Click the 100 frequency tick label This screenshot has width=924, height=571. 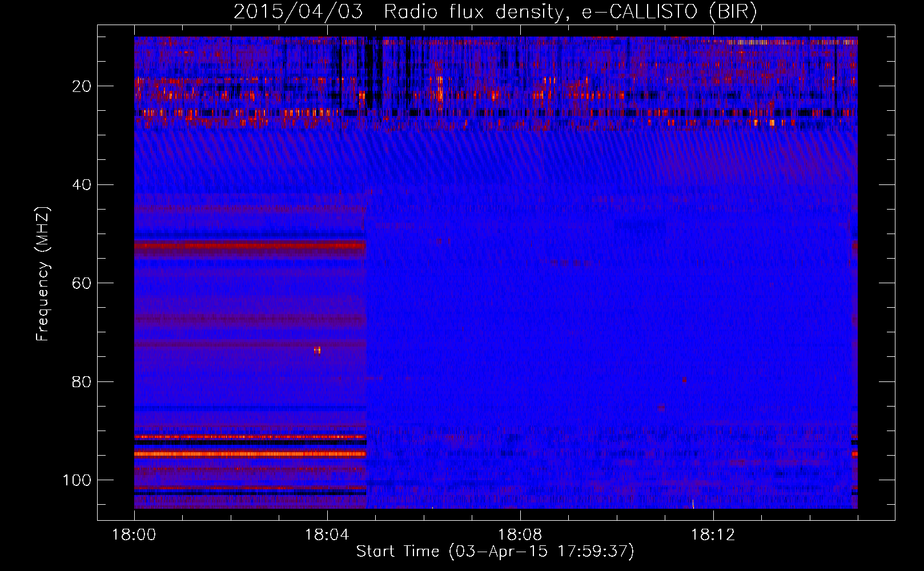(78, 480)
